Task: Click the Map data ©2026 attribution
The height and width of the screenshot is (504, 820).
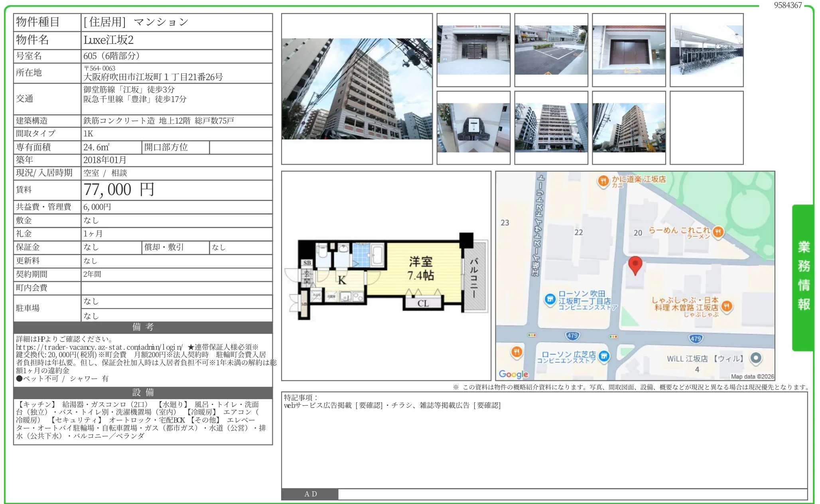Action: pos(752,376)
